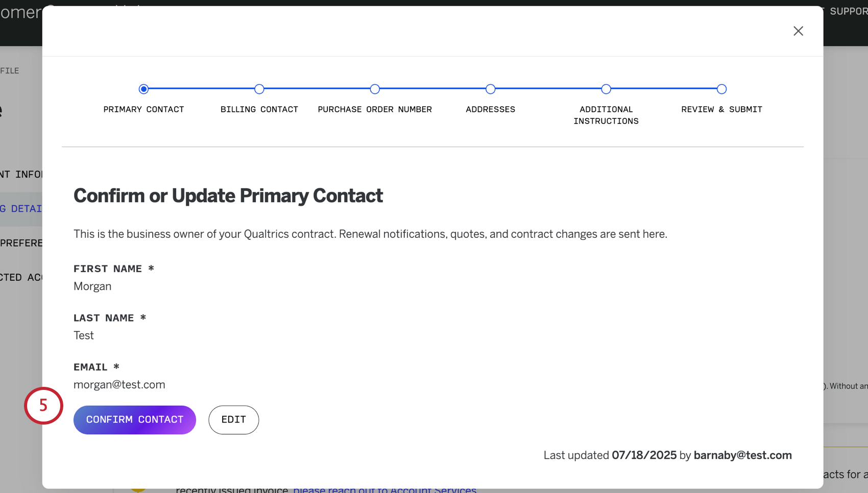The height and width of the screenshot is (493, 868).
Task: Select the Purchase Order Number step circle
Action: [375, 89]
